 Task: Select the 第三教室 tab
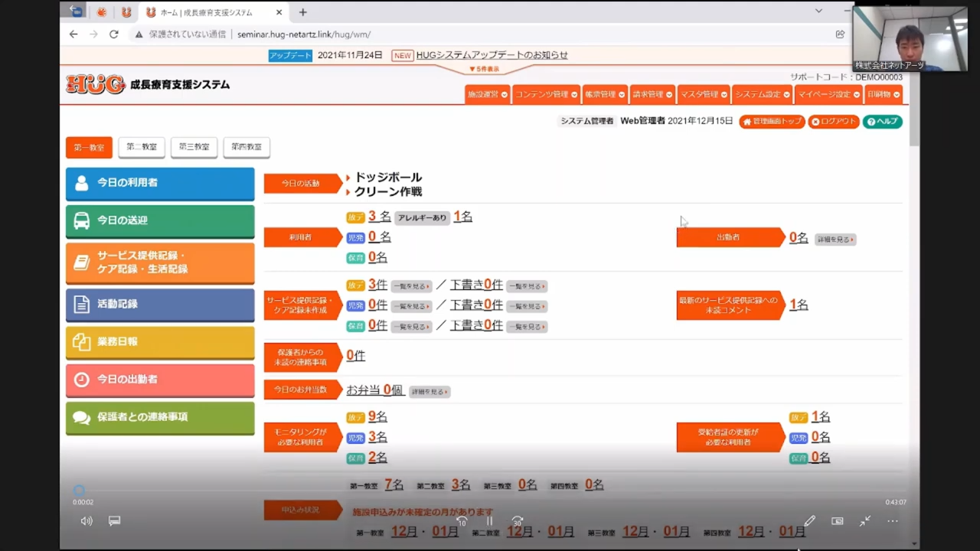pos(194,148)
